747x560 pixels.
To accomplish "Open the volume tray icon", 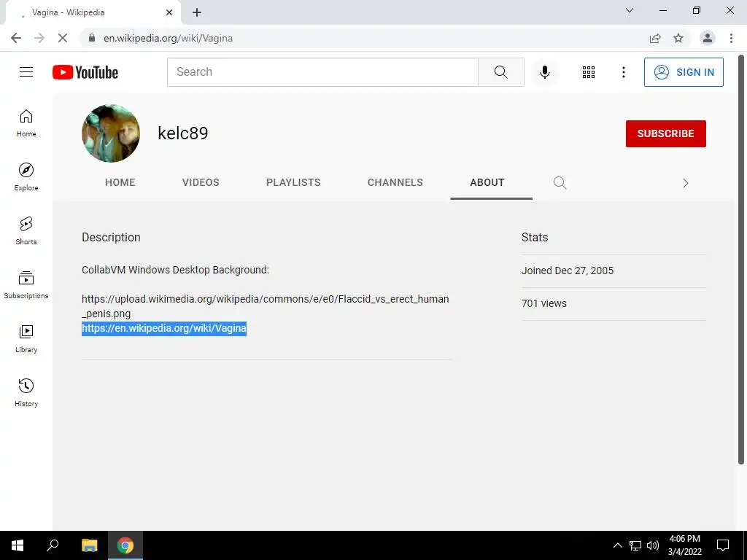I will tap(653, 545).
